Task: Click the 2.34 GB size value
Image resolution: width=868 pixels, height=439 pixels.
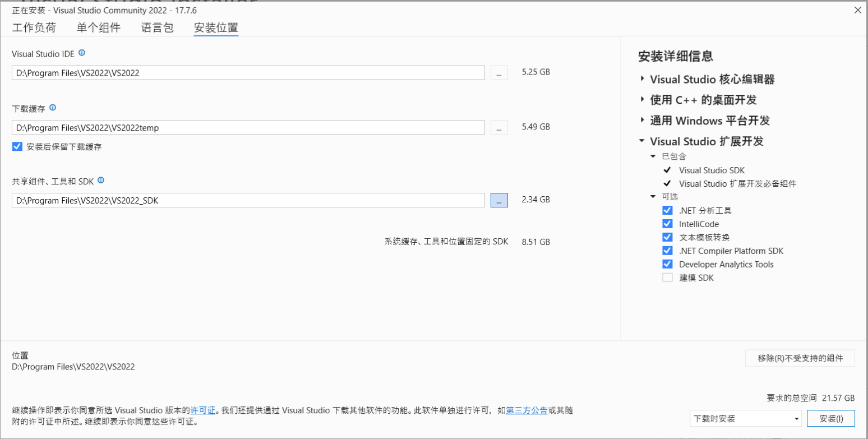Action: pos(535,200)
